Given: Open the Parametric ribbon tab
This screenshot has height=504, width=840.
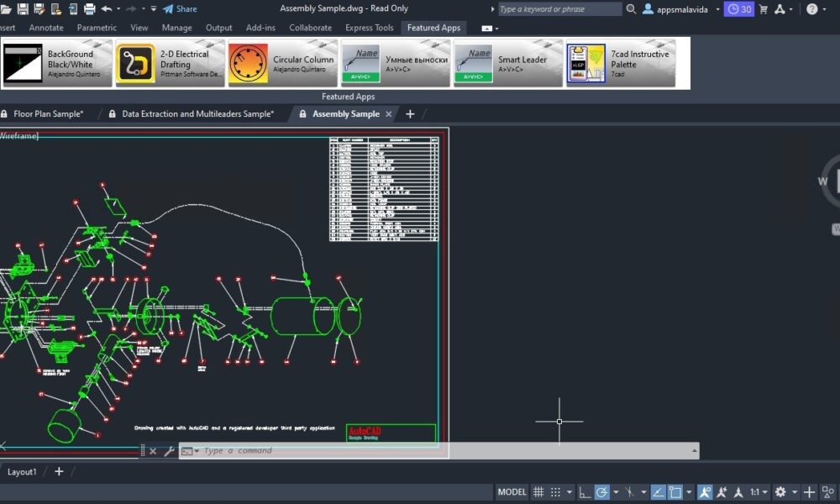Looking at the screenshot, I should tap(97, 28).
